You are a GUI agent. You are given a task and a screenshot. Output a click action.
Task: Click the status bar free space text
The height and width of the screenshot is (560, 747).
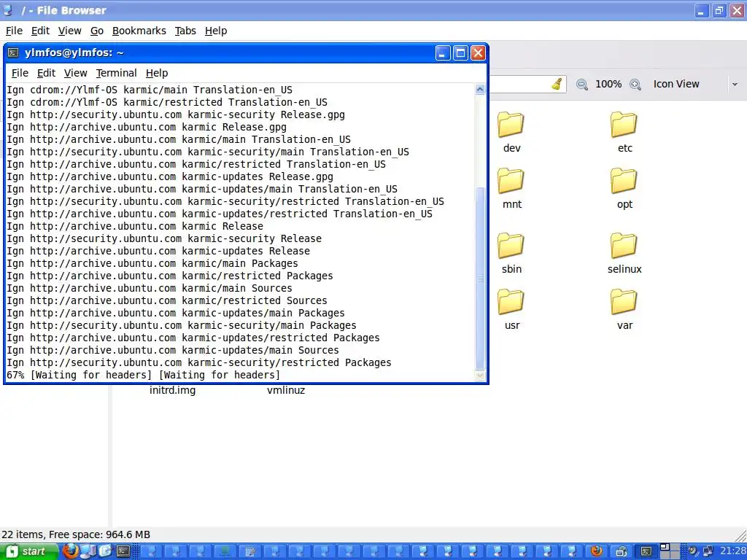point(76,534)
